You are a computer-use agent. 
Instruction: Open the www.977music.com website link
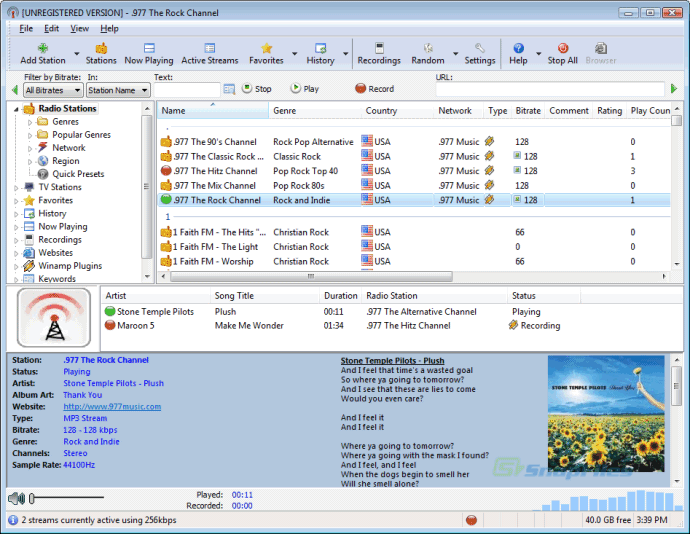112,407
